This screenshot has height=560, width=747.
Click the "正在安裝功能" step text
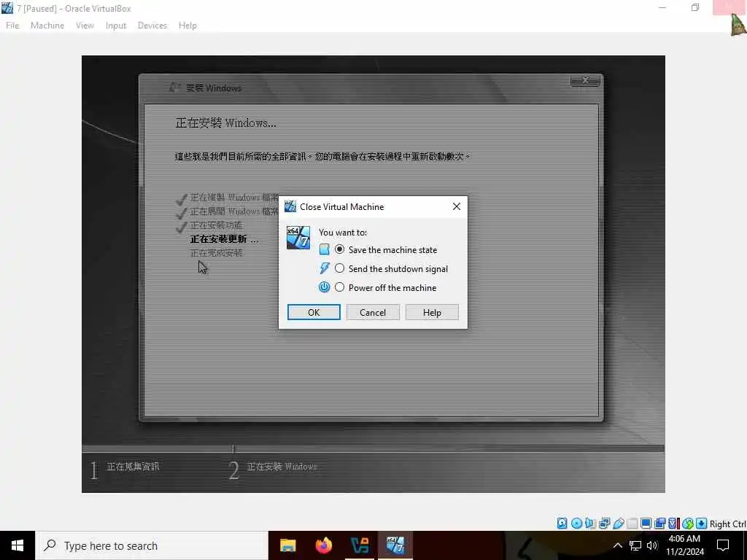click(x=216, y=225)
